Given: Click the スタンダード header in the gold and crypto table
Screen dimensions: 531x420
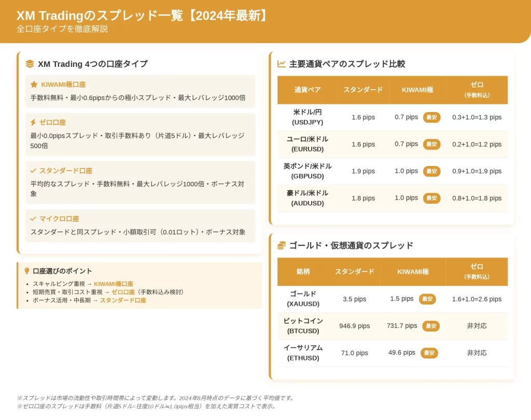Looking at the screenshot, I should pos(355,272).
